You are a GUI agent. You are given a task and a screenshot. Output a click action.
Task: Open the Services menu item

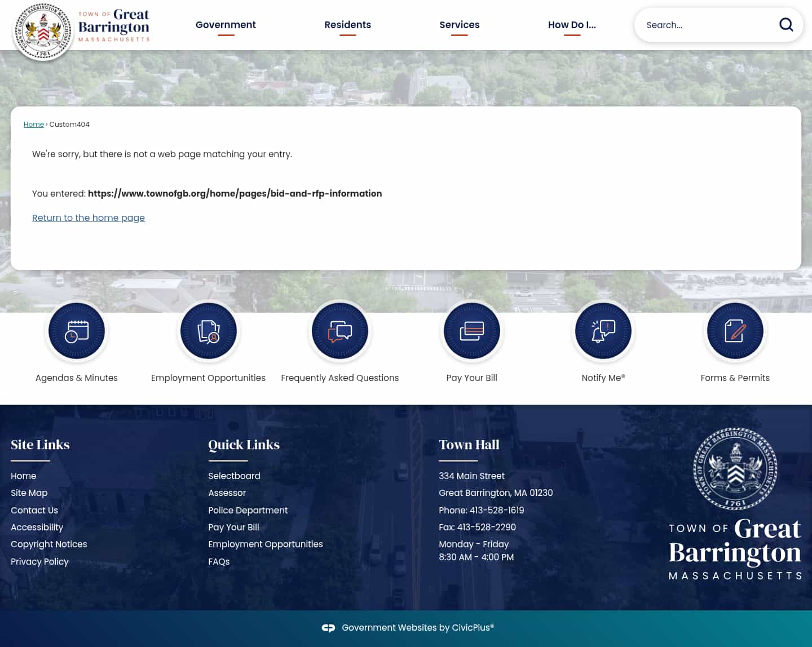coord(459,25)
